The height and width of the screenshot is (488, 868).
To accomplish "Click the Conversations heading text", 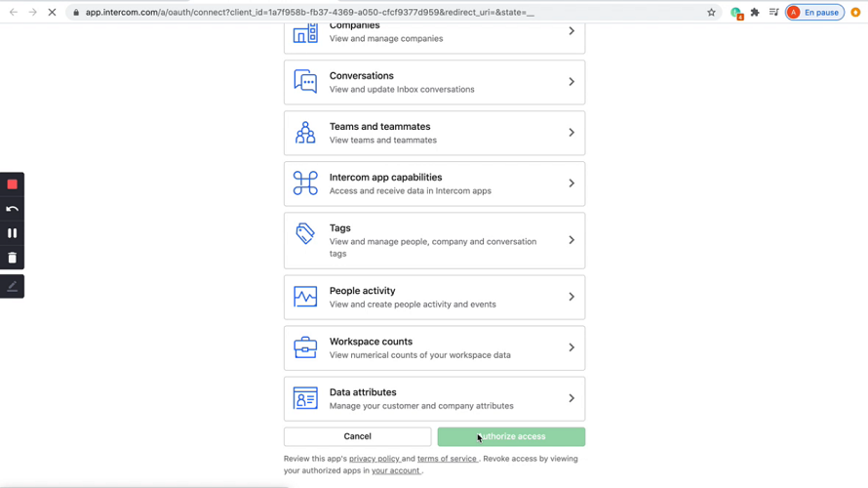I will [x=362, y=75].
